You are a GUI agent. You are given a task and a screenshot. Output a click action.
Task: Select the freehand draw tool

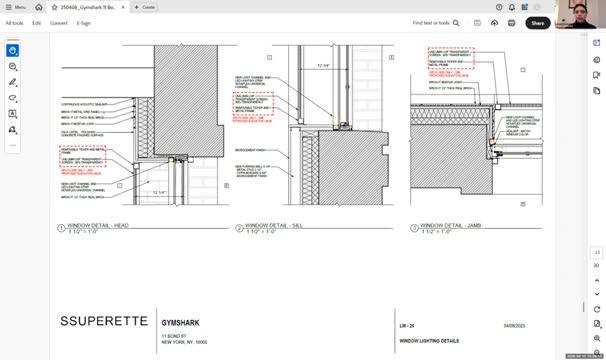coord(12,98)
